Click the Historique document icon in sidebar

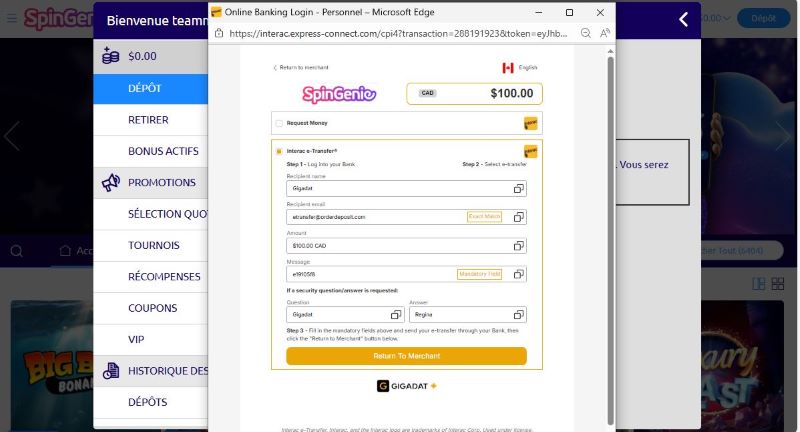click(111, 371)
